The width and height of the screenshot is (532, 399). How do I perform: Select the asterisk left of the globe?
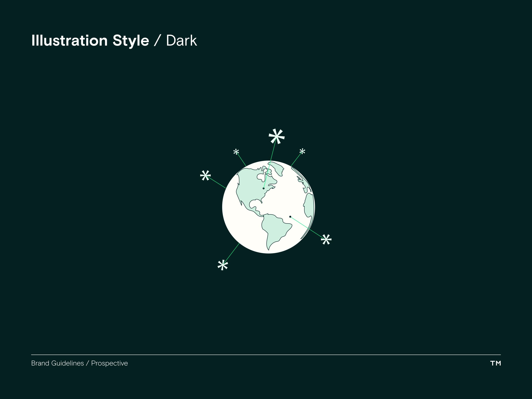pyautogui.click(x=205, y=176)
